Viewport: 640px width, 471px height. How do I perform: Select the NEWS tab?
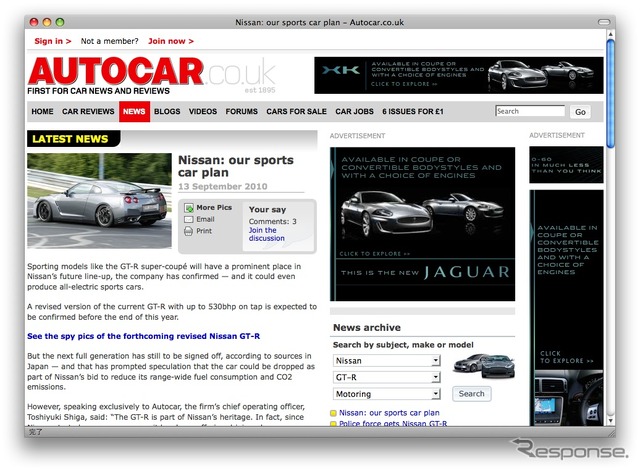coord(134,111)
